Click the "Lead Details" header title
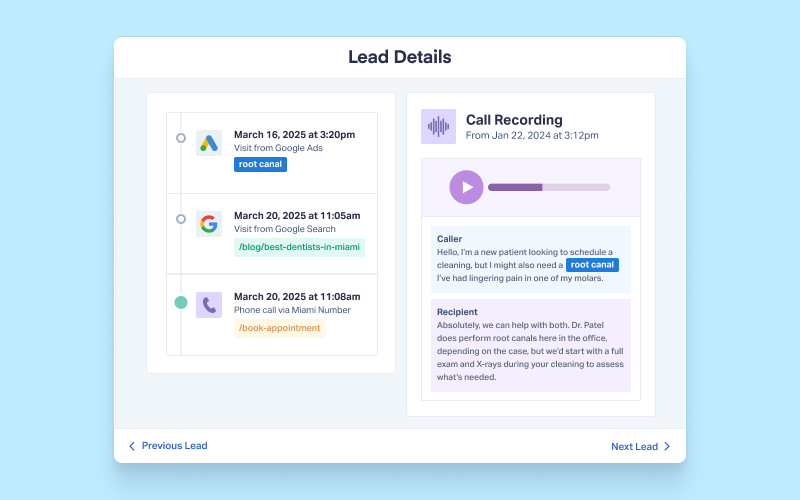800x500 pixels. [x=400, y=57]
